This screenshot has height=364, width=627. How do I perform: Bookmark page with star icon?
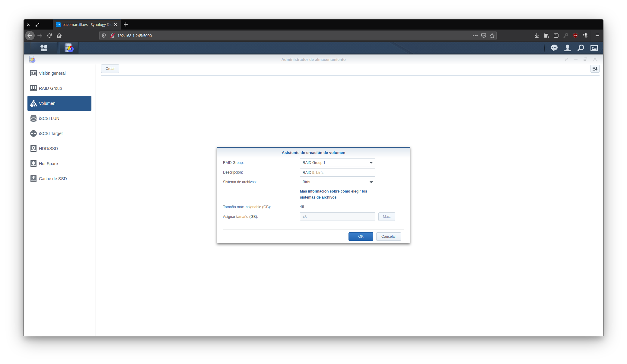(x=492, y=36)
